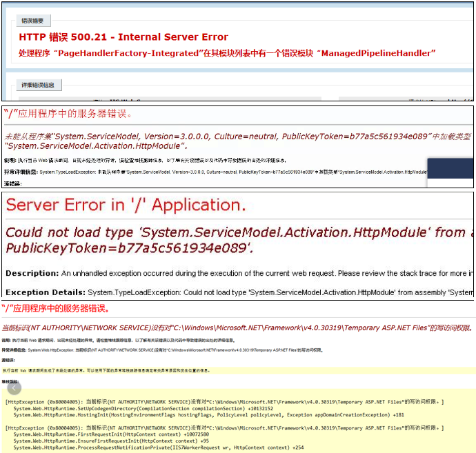The image size is (476, 453).
Task: Click the English 'Server Error in / Application' heading
Action: tap(126, 205)
